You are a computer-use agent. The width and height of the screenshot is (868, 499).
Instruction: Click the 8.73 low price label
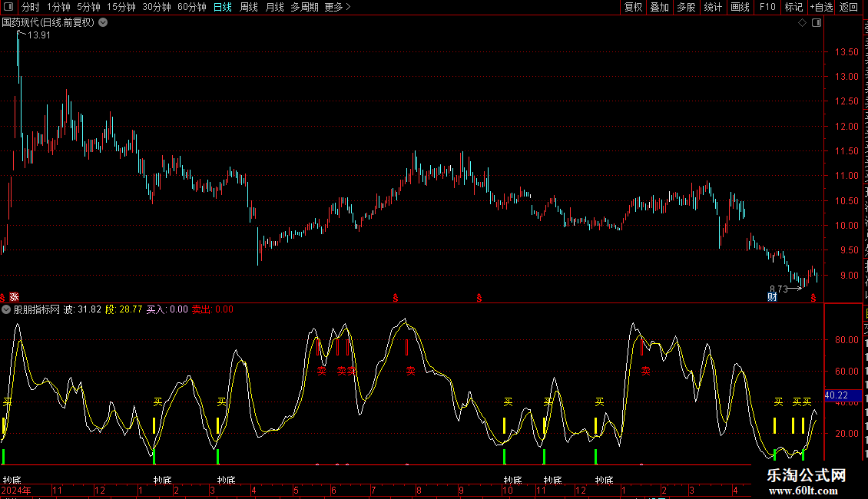point(778,289)
